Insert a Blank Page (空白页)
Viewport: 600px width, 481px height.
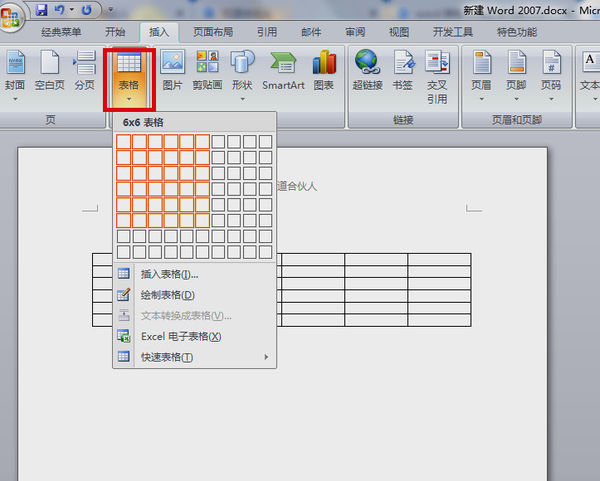49,70
